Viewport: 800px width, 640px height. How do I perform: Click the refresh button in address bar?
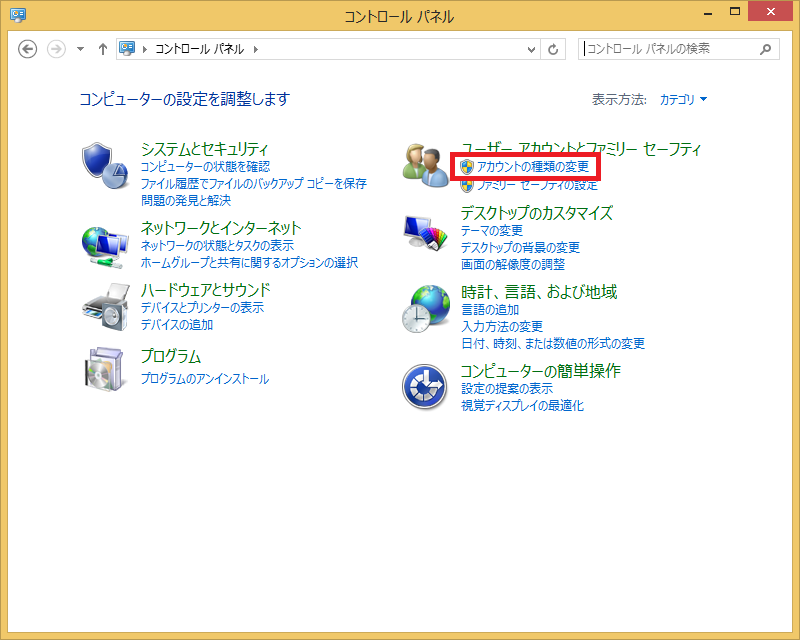click(554, 49)
